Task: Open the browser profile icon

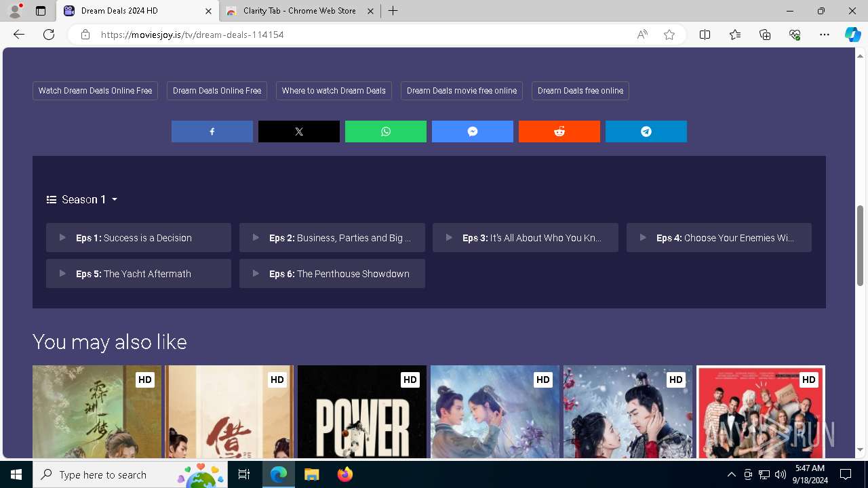Action: click(15, 11)
